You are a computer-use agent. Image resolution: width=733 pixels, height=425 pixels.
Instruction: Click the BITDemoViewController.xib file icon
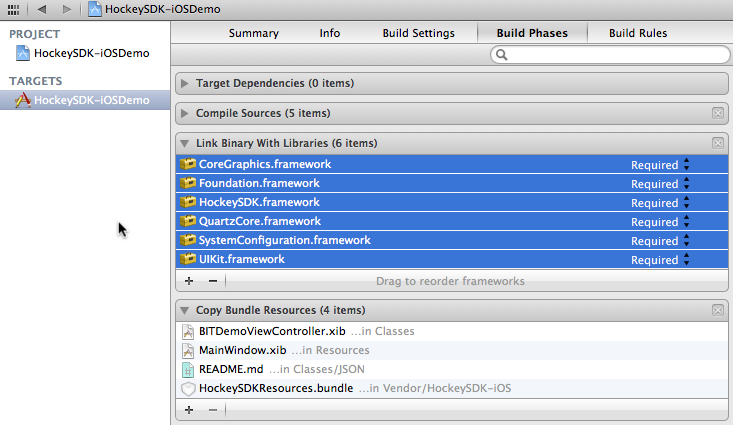(x=187, y=331)
